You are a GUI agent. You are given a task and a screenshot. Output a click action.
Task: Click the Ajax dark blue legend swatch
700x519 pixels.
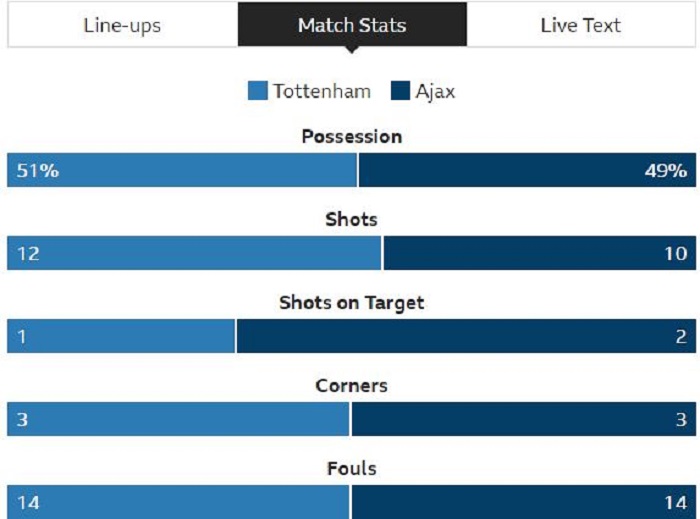(399, 92)
